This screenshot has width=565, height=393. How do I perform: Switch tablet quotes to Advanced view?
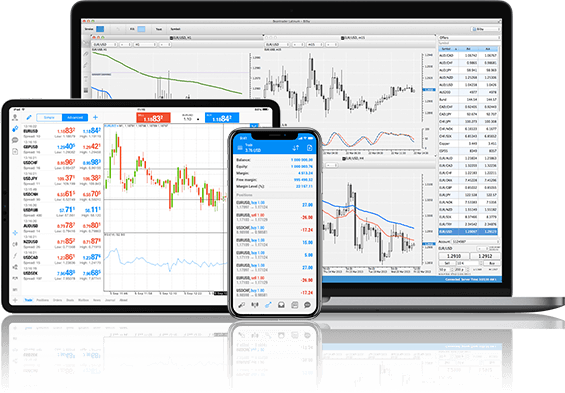click(75, 117)
